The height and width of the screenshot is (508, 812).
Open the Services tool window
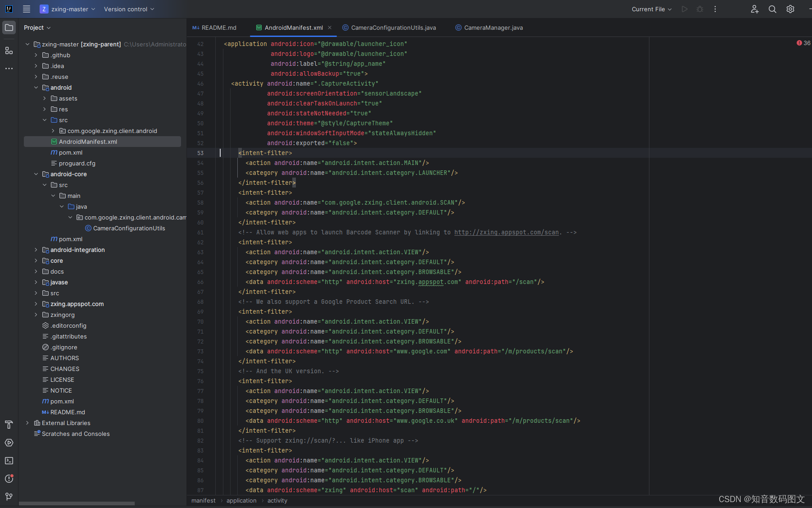pyautogui.click(x=9, y=443)
